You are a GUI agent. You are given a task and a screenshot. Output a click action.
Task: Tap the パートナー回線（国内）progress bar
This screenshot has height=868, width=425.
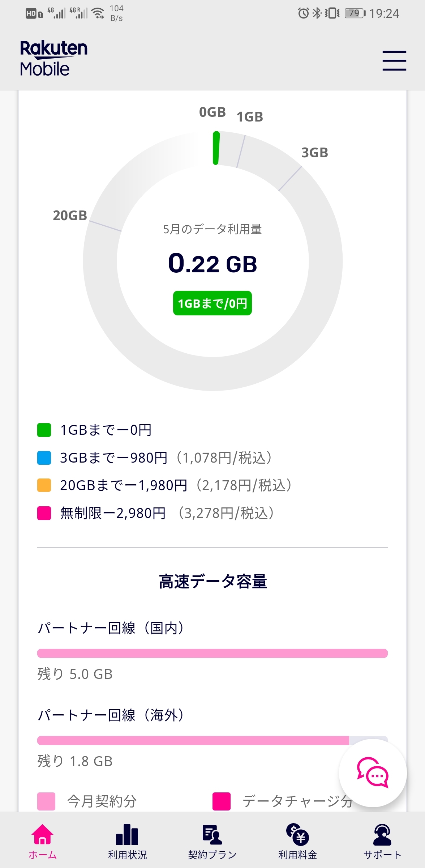point(212,653)
